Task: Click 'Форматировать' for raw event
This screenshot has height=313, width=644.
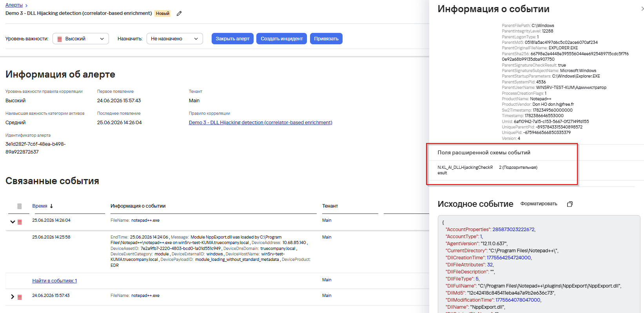Action: (x=539, y=204)
